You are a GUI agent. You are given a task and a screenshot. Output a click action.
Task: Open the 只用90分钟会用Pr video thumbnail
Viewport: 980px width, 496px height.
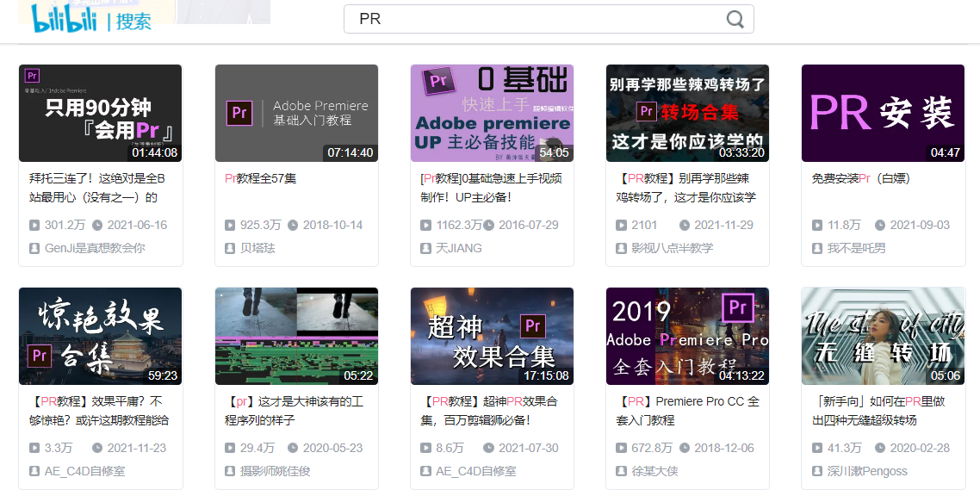point(101,113)
